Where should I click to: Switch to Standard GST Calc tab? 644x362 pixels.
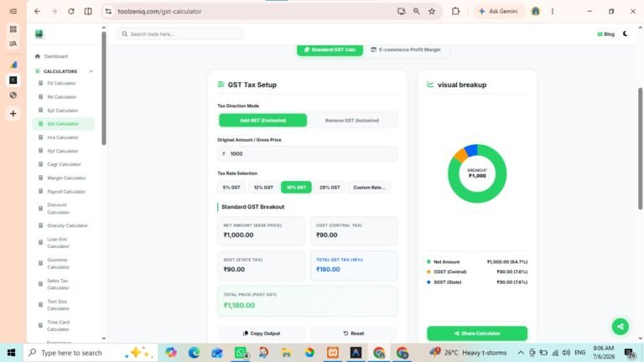(x=330, y=49)
